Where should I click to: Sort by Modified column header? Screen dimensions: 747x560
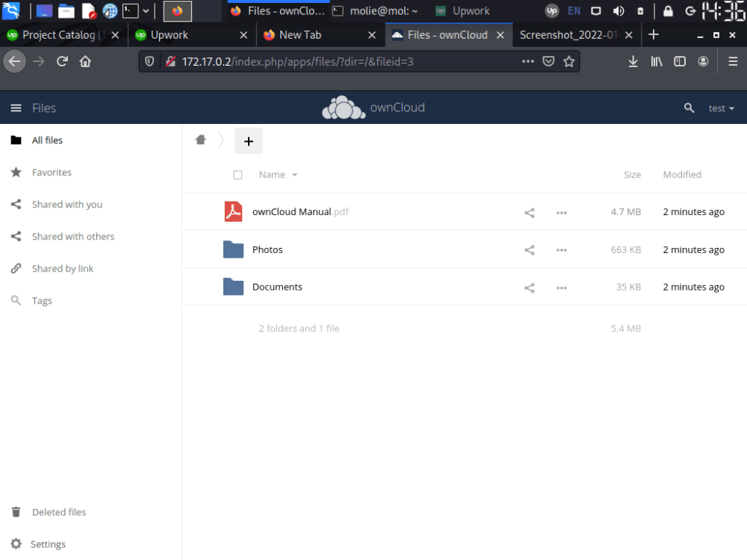682,175
